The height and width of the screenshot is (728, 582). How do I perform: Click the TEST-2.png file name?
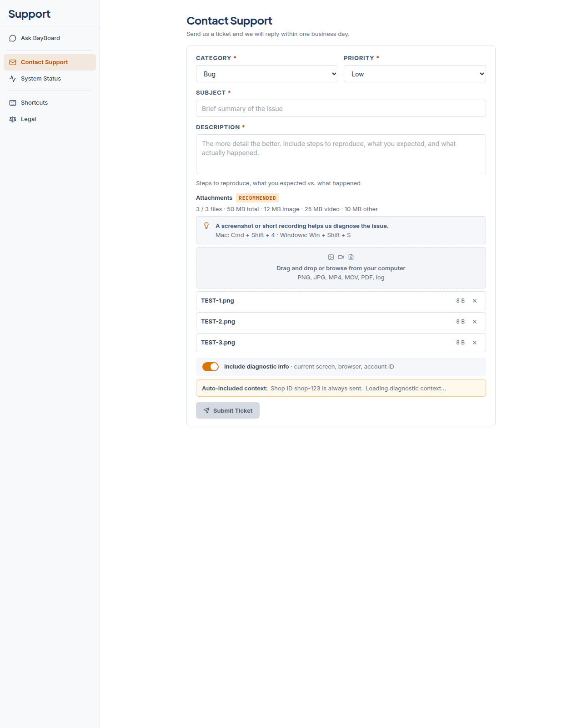[x=218, y=322]
